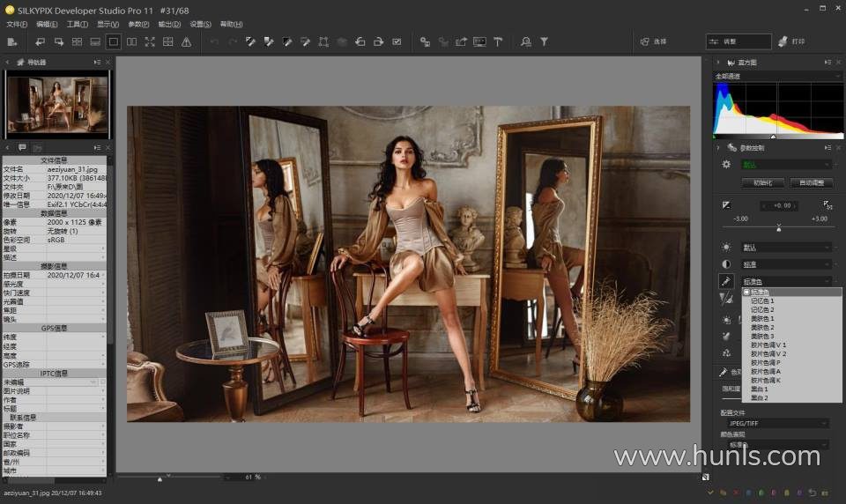Click the checkmark development mark icon
This screenshot has width=846, height=504.
pyautogui.click(x=397, y=41)
